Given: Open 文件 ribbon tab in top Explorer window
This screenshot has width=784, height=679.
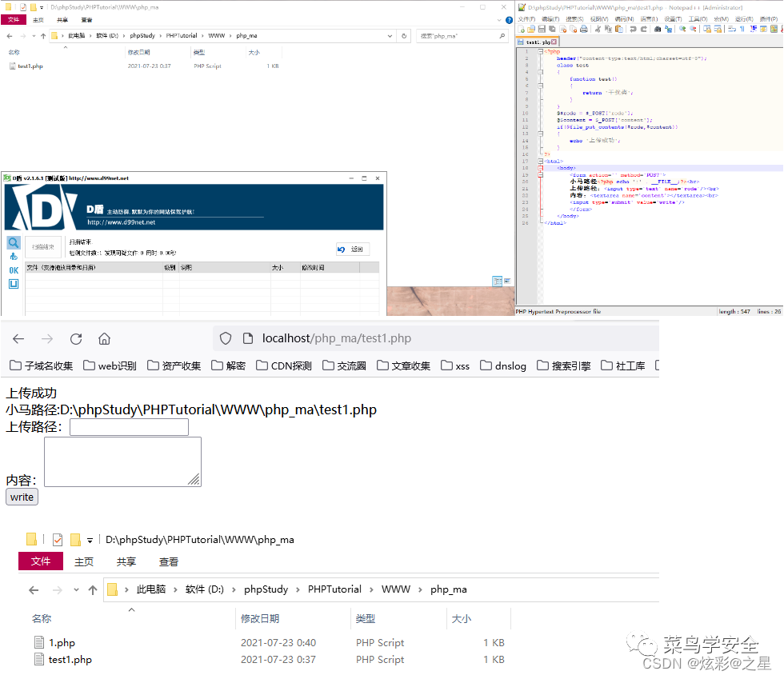Looking at the screenshot, I should [14, 19].
